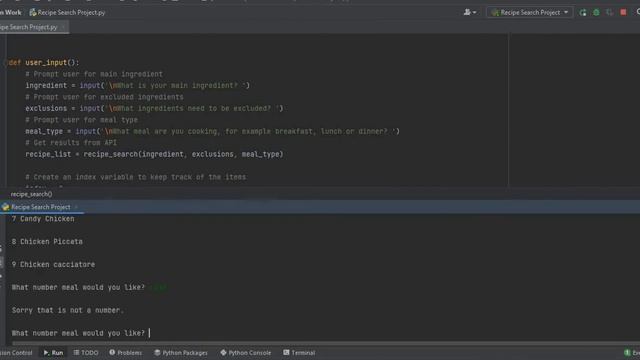Click '7 Candy Chicken' in console output

point(43,219)
